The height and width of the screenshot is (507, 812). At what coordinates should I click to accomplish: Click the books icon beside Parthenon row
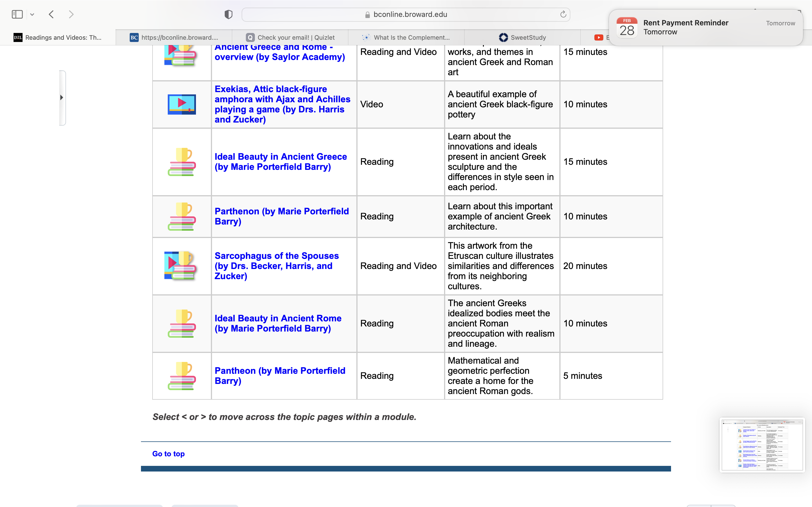[x=182, y=216]
